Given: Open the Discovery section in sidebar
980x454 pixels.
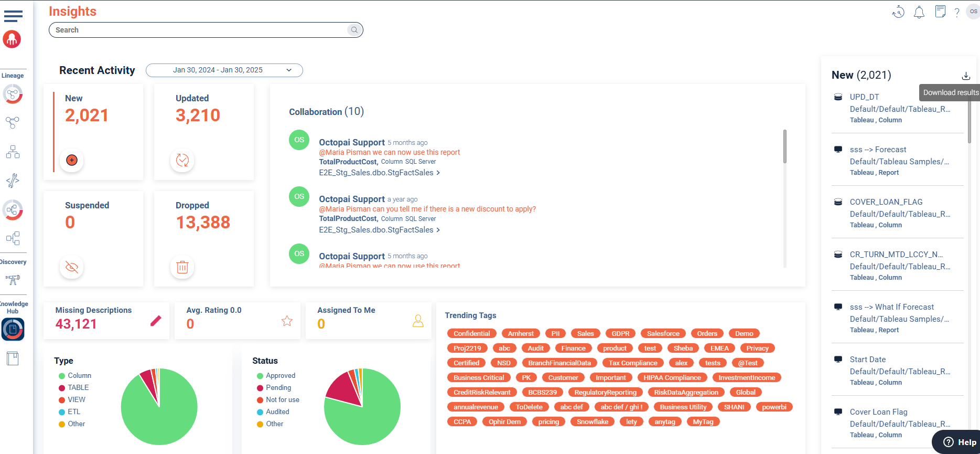Looking at the screenshot, I should click(13, 280).
